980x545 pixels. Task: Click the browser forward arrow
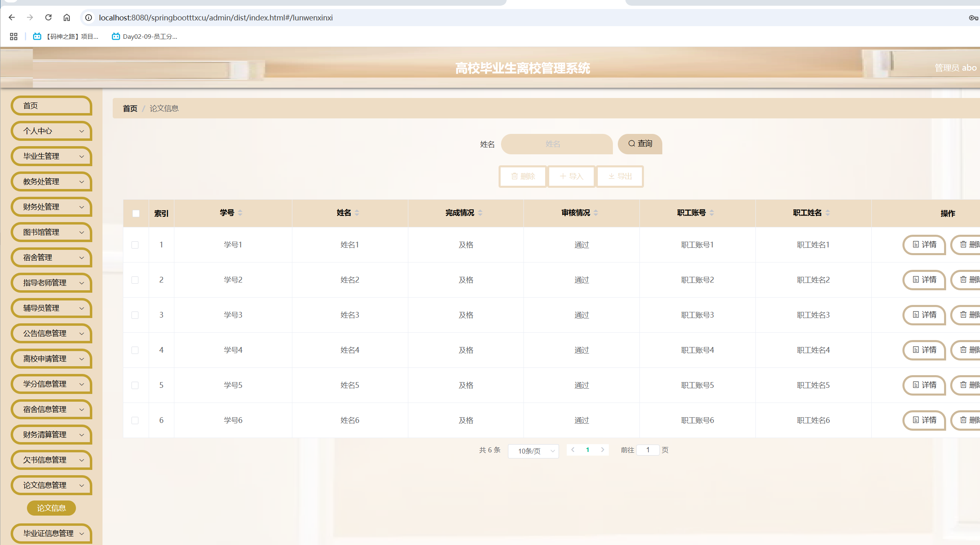(30, 18)
